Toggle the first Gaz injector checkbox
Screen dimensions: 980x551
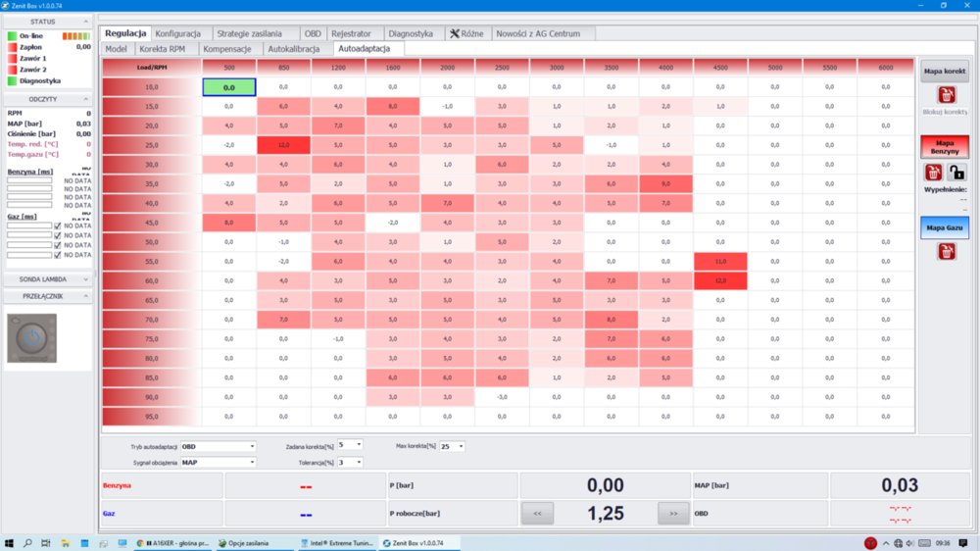[x=58, y=226]
